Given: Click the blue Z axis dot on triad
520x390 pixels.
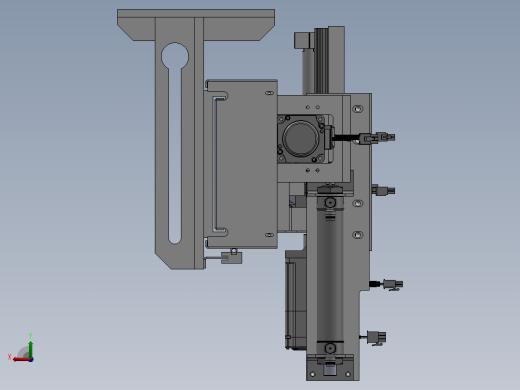Looking at the screenshot, I should pos(31,360).
